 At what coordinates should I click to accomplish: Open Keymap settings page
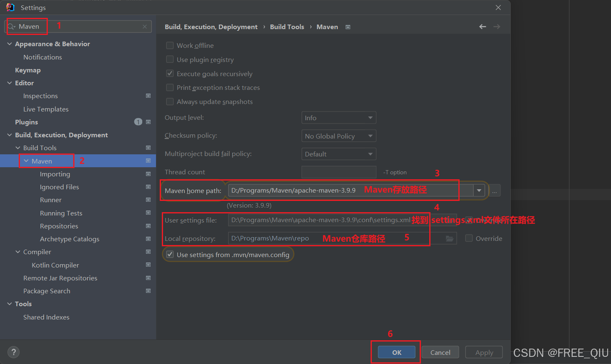28,70
